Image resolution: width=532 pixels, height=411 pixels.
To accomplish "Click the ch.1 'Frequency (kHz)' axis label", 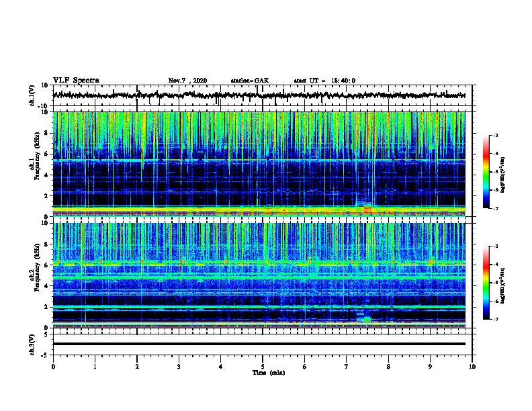I will point(37,156).
